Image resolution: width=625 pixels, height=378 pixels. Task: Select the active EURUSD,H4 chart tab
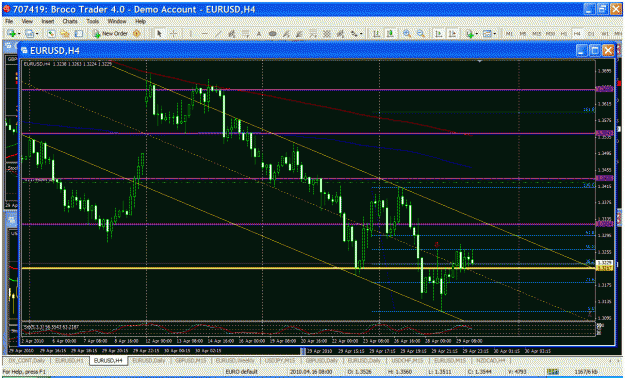[108, 360]
